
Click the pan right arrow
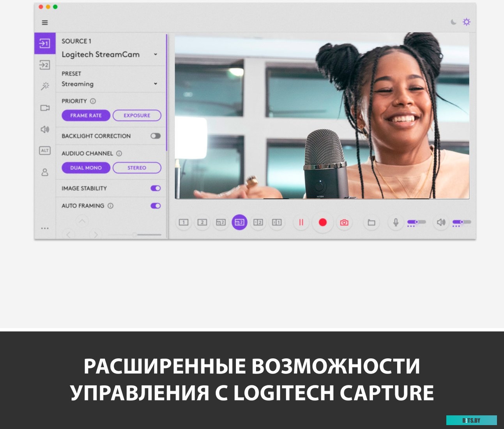[x=95, y=234]
